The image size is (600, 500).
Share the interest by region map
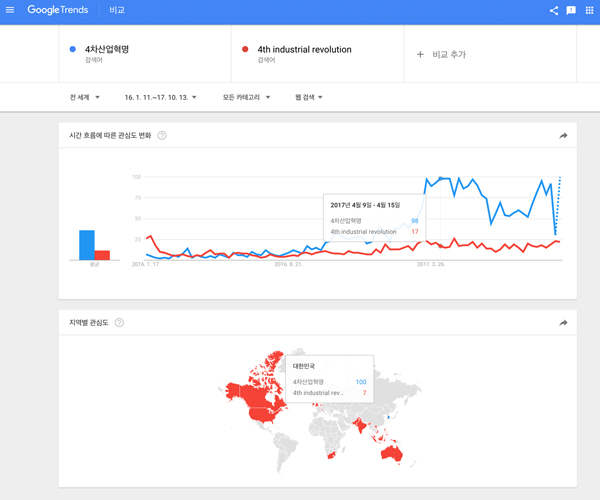pyautogui.click(x=563, y=323)
